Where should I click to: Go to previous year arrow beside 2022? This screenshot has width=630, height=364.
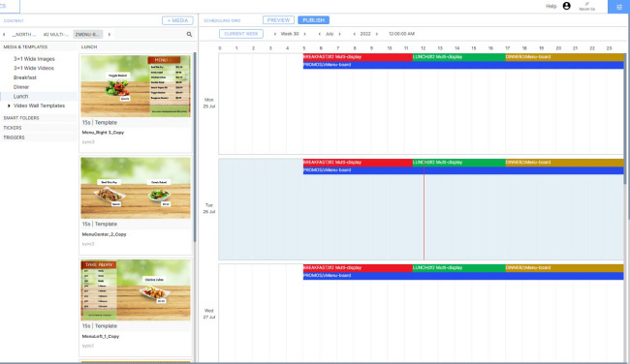(x=354, y=34)
